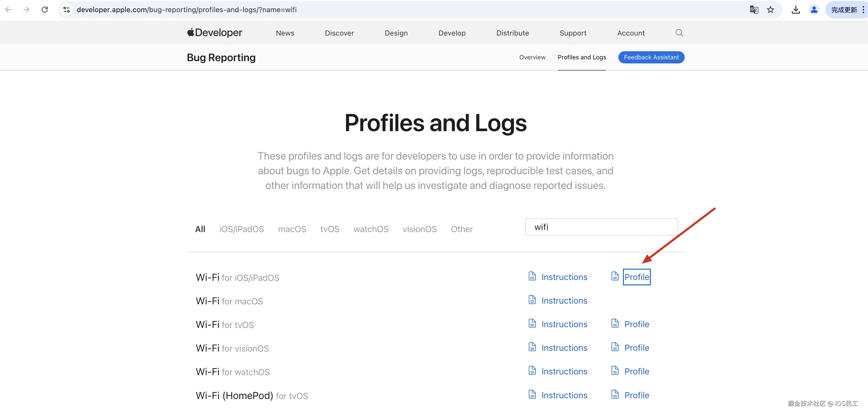Click the browser reload icon

(44, 9)
